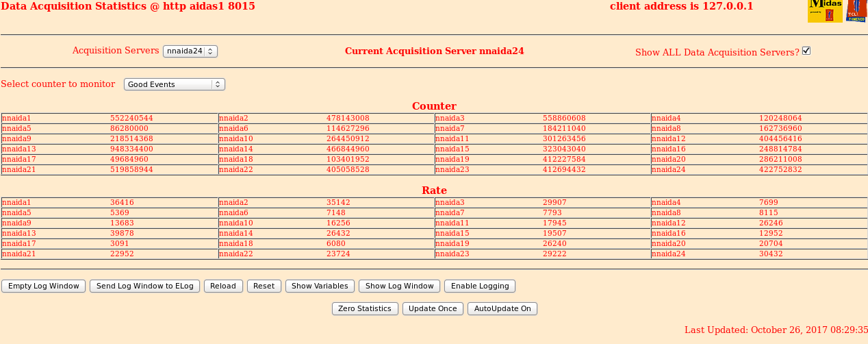Select nnaida11 in Counter table
868x344 pixels.
coord(452,138)
